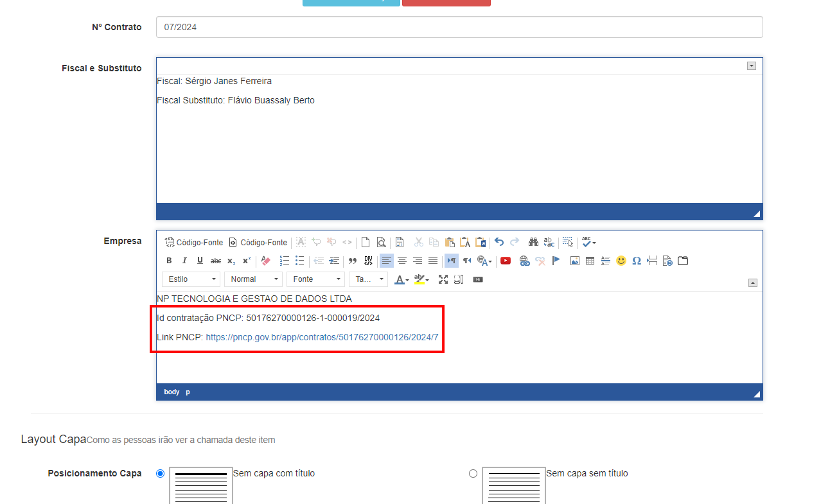The width and height of the screenshot is (821, 504).
Task: Click the first Código-Fonte toolbar button
Action: [x=194, y=242]
